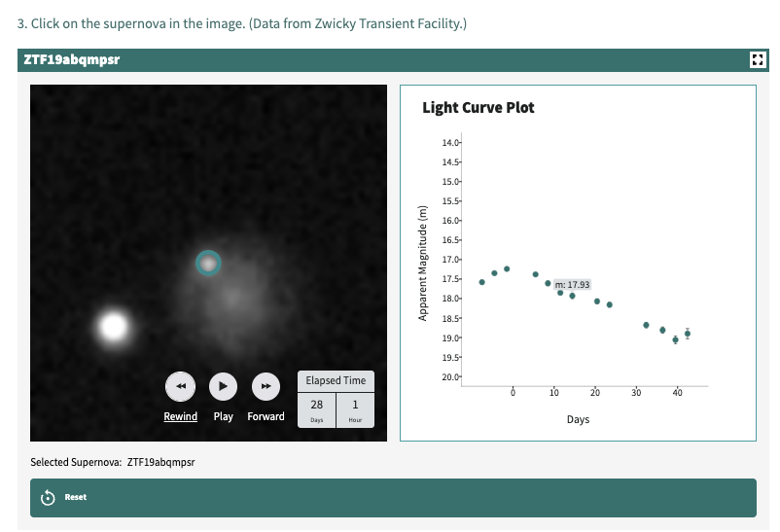
Task: Click the first data point on light curve
Action: (481, 282)
